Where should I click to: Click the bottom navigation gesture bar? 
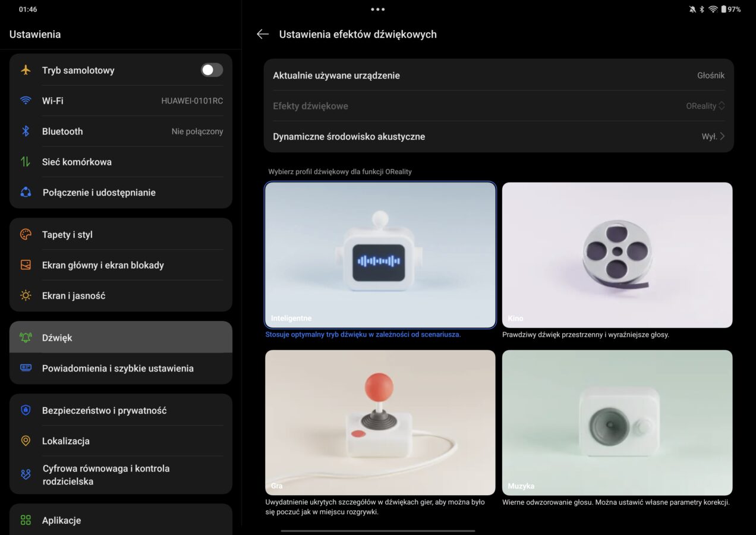(378, 531)
